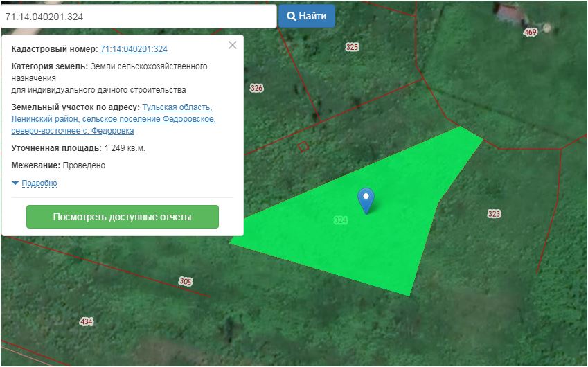588x367 pixels.
Task: Click the small red square map marker
Action: pos(303,146)
